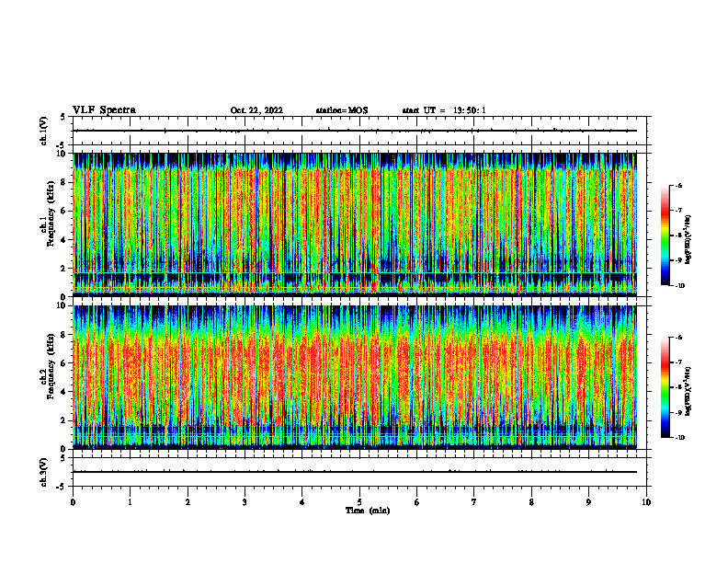Click the "station=MOS" header label
The height and width of the screenshot is (563, 728).
point(342,110)
